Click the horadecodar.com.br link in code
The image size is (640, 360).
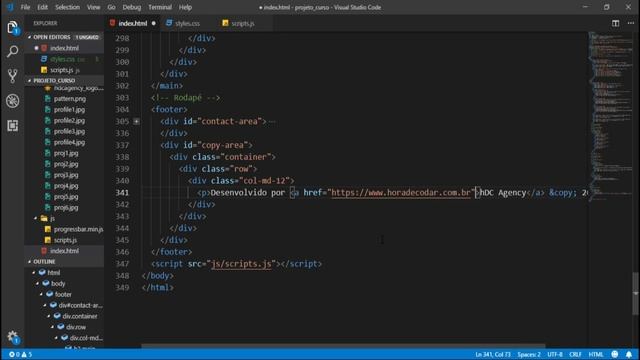click(401, 192)
